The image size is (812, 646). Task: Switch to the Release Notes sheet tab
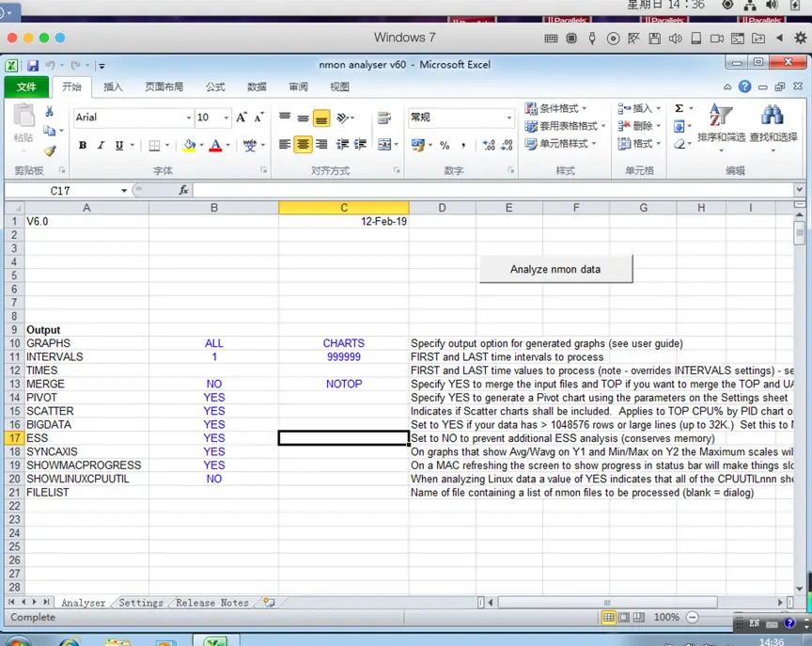tap(211, 603)
